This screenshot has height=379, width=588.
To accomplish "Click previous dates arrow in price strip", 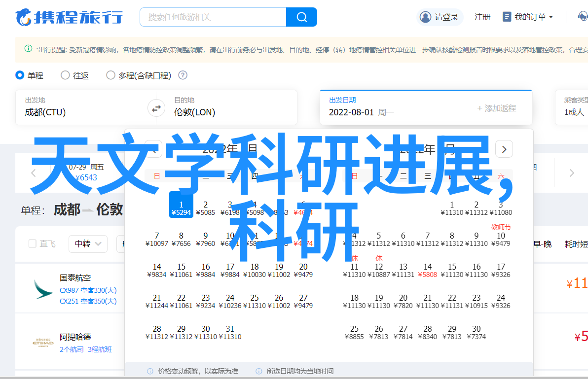I will [34, 173].
